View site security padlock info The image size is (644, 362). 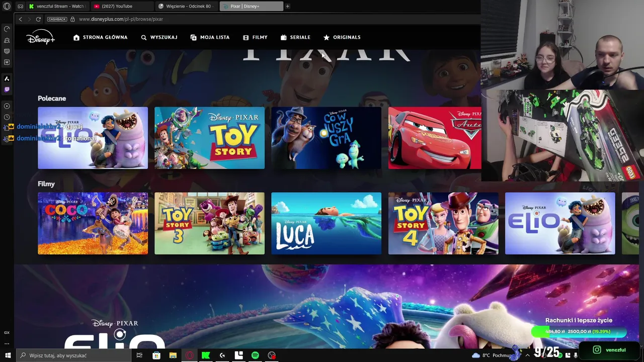(x=72, y=19)
